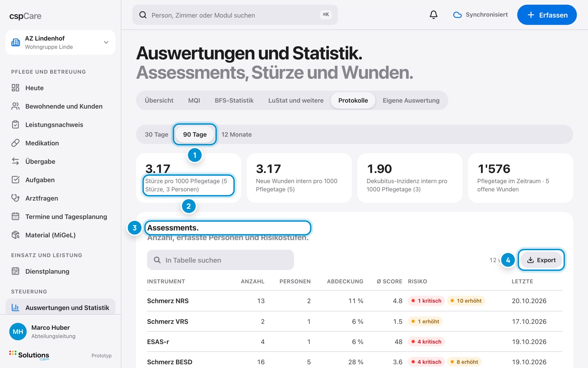Click the Aufgaben checkbox icon
This screenshot has height=368, width=588.
pyautogui.click(x=15, y=180)
